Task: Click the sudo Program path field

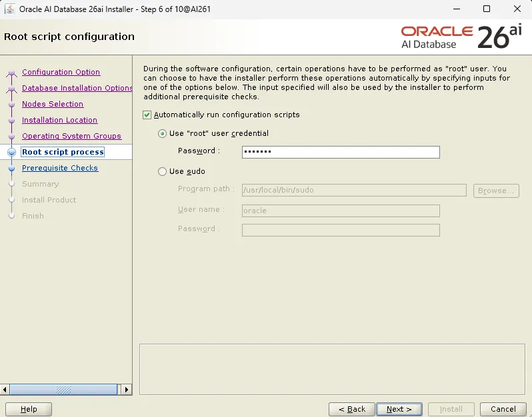Action: click(x=354, y=191)
